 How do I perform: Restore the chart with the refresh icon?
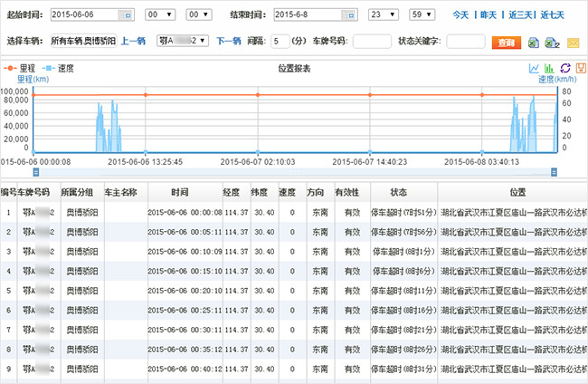click(565, 68)
